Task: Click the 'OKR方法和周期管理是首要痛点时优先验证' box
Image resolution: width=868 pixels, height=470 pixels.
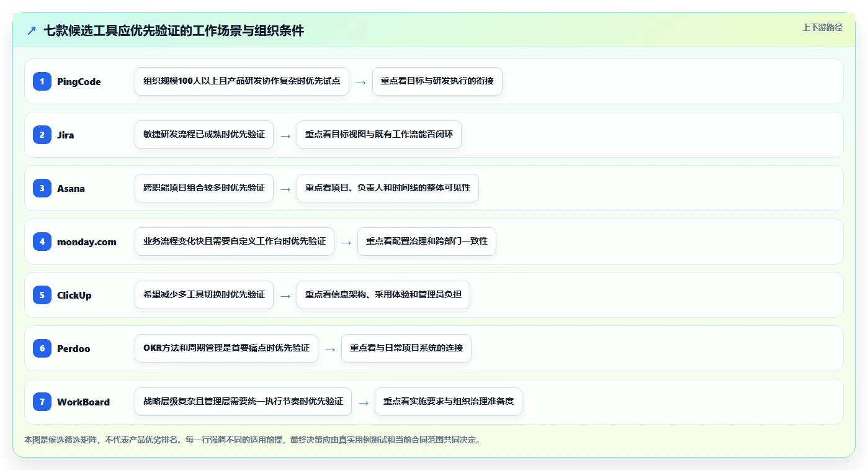Action: pyautogui.click(x=226, y=348)
